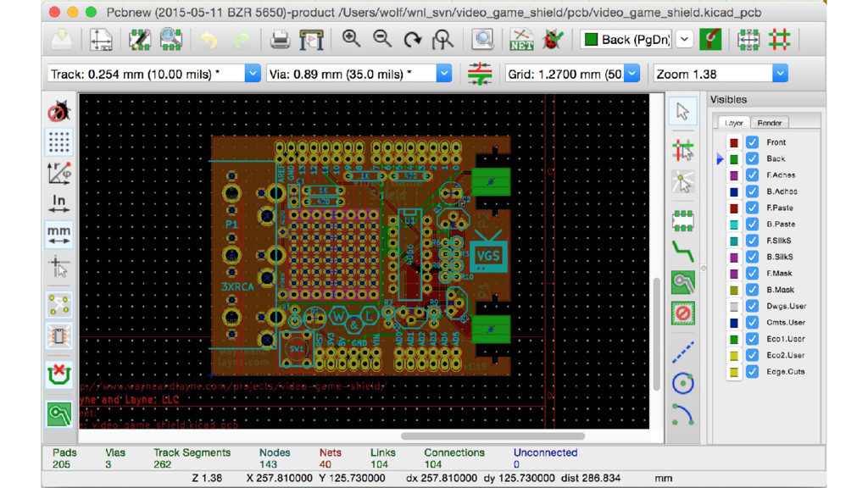The width and height of the screenshot is (868, 488).
Task: Open the active layer selector Back (PgDn)
Action: pyautogui.click(x=626, y=40)
